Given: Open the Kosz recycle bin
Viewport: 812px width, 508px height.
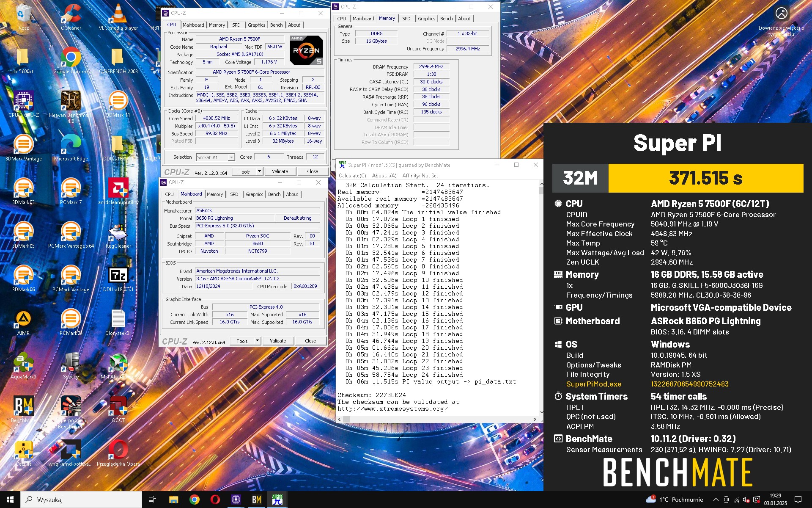Looking at the screenshot, I should coord(24,17).
